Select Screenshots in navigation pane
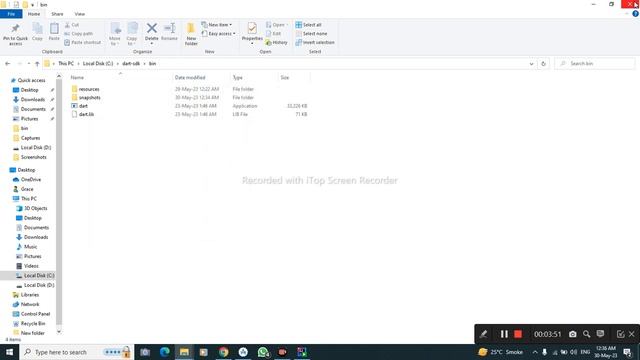Viewport: 640px width, 360px height. (x=33, y=157)
